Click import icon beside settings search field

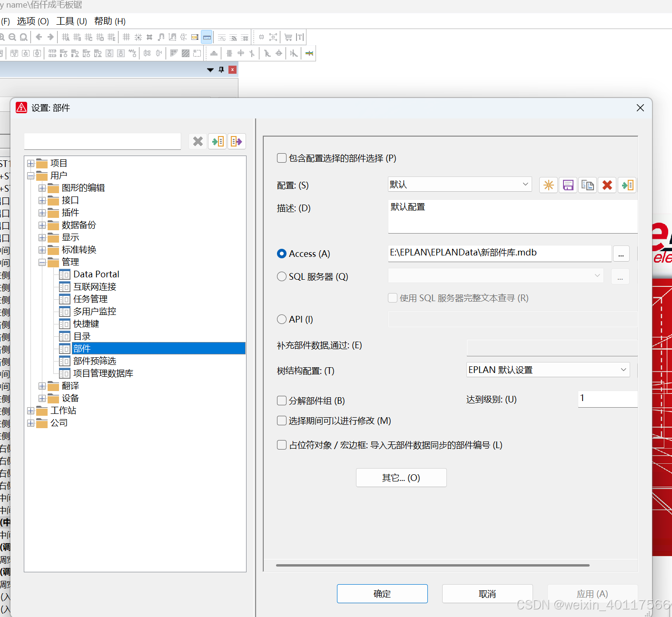coord(217,141)
